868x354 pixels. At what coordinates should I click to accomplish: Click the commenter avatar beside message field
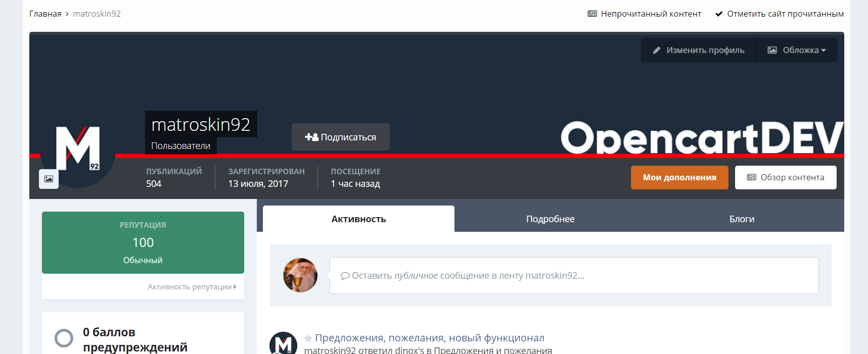[300, 275]
